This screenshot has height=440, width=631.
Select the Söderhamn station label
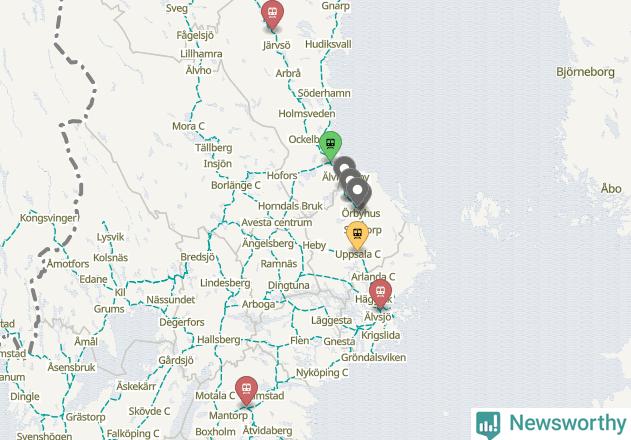pos(324,93)
